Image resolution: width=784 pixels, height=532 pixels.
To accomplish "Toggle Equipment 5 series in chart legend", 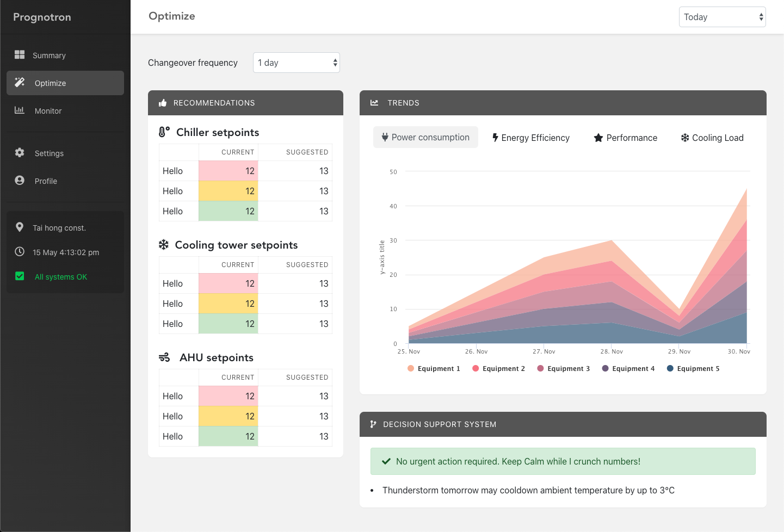I will 693,368.
